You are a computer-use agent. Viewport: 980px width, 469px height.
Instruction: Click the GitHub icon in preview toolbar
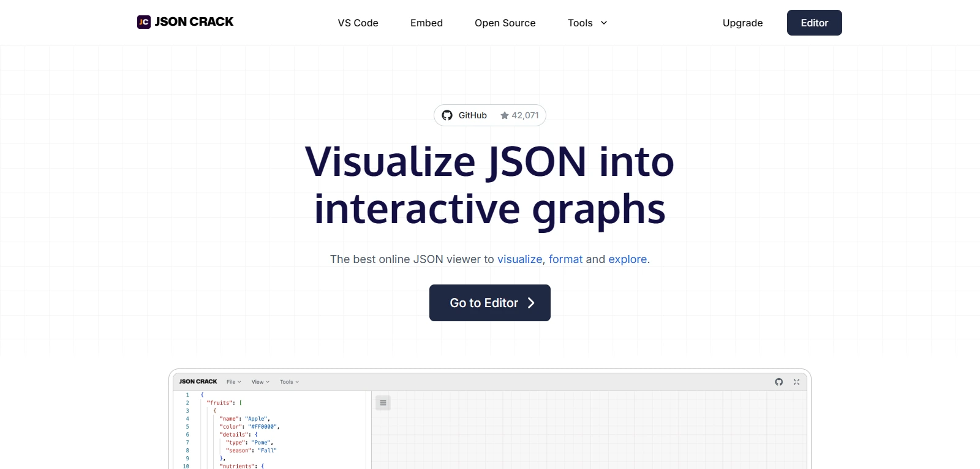[779, 382]
